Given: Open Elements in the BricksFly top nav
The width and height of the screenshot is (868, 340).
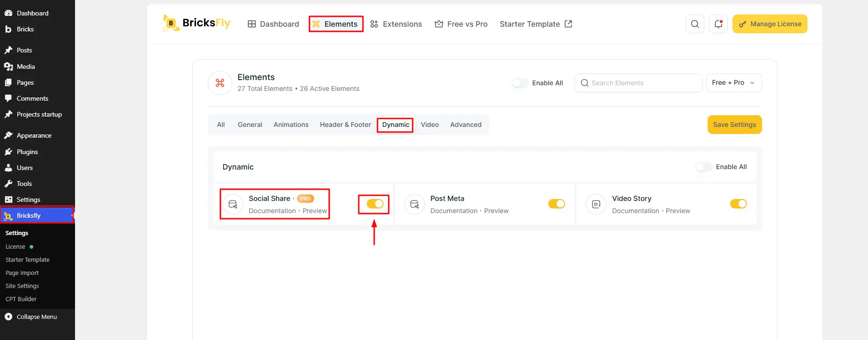Looking at the screenshot, I should coord(336,24).
